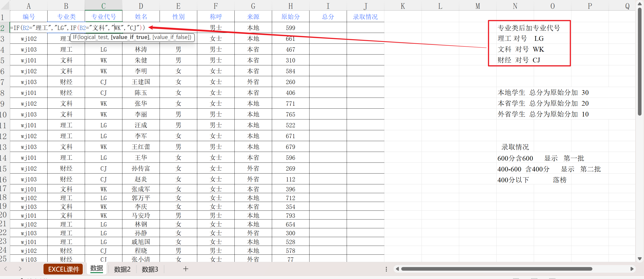Add a new sheet with plus icon
This screenshot has height=279, width=644.
tap(186, 269)
